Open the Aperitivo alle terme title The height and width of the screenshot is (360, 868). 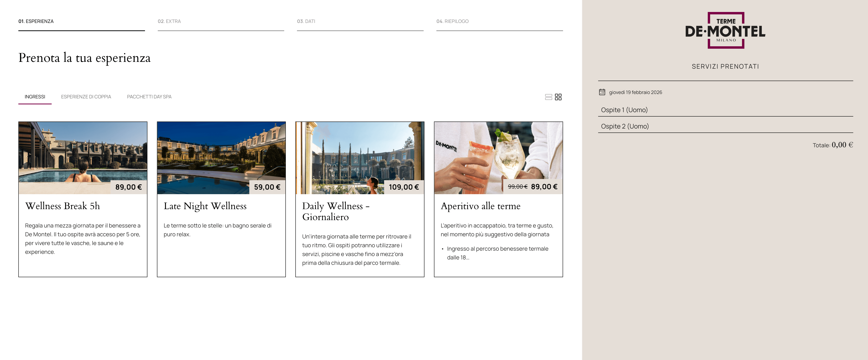(480, 206)
